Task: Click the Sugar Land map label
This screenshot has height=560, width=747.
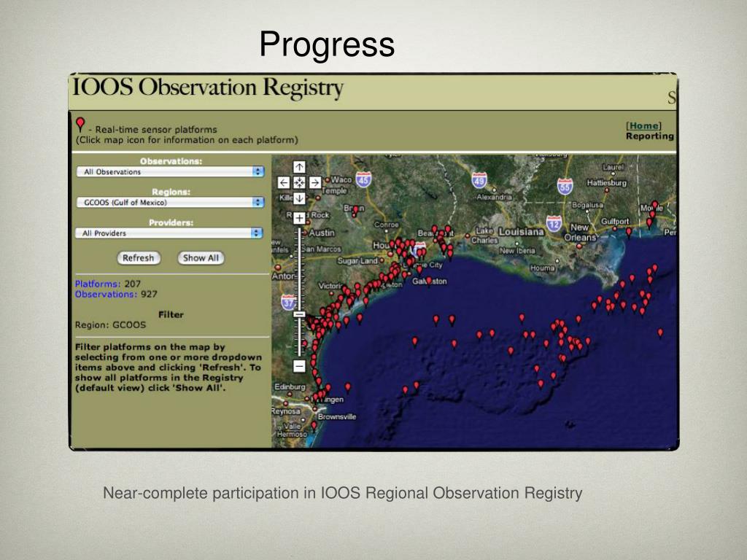Action: point(357,260)
